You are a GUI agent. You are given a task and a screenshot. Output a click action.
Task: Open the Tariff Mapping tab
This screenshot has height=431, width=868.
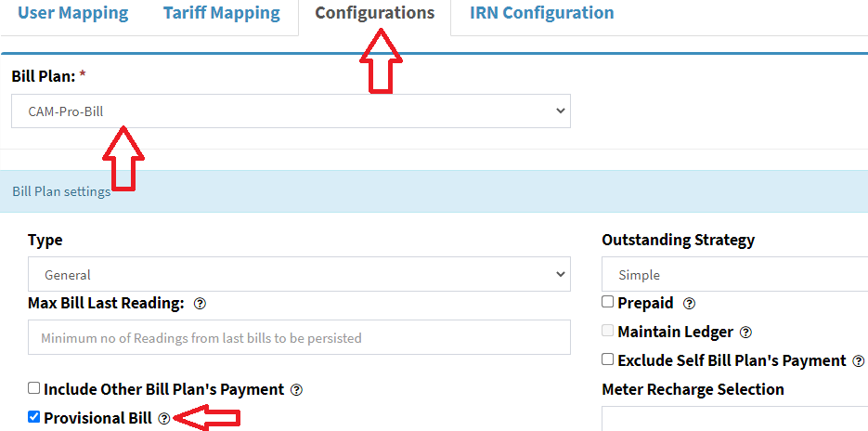221,14
